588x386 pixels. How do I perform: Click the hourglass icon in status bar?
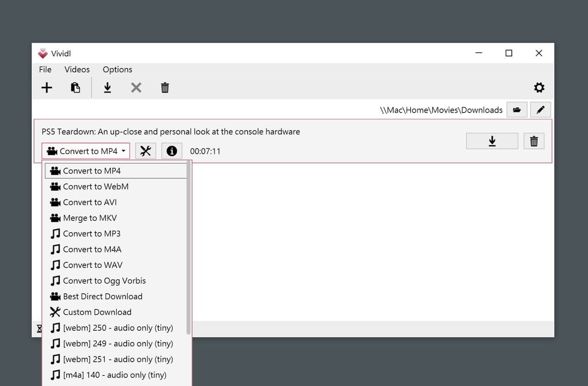(39, 329)
